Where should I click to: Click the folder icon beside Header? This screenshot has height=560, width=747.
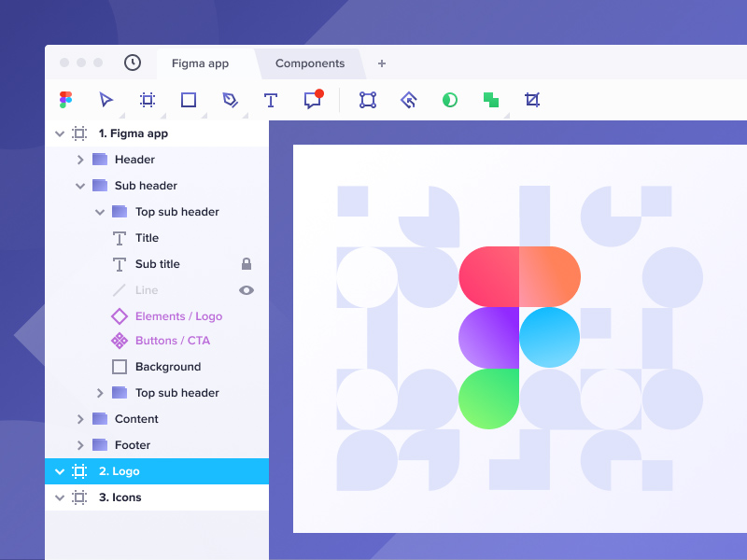(x=100, y=159)
